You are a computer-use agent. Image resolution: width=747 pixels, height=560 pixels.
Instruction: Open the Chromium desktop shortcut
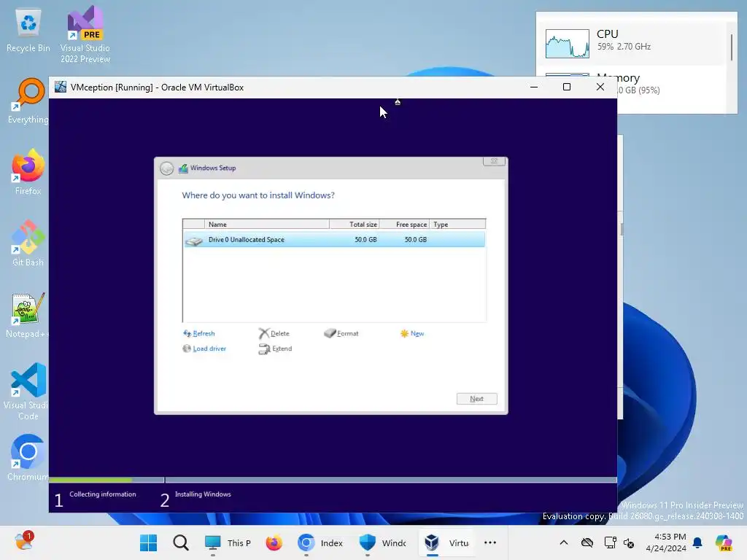(x=28, y=458)
